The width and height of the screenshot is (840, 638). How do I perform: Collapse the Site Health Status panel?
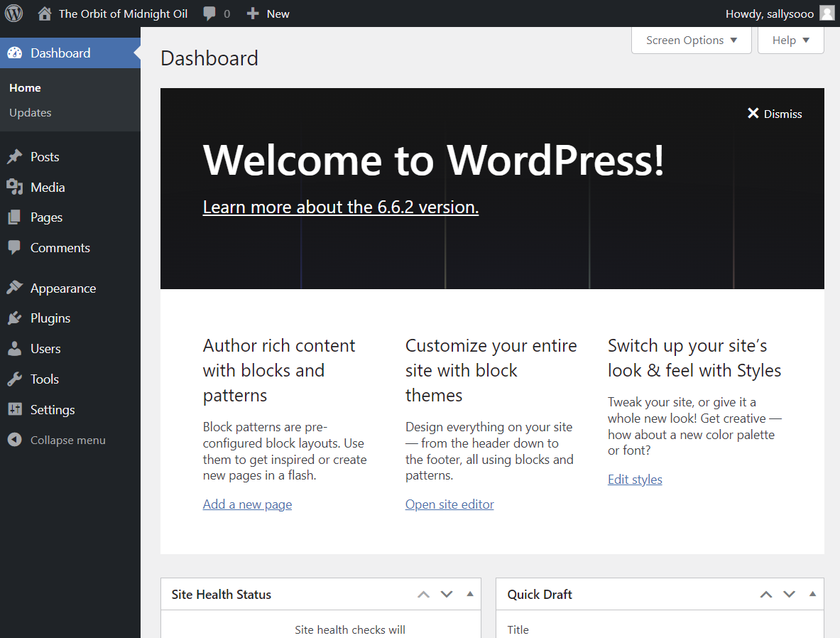pyautogui.click(x=470, y=594)
